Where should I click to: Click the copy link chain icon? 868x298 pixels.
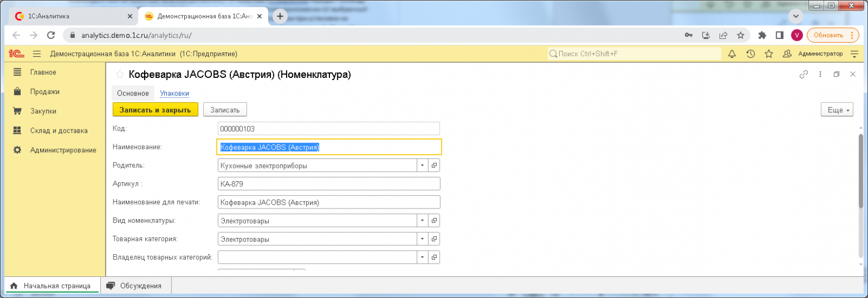(803, 74)
